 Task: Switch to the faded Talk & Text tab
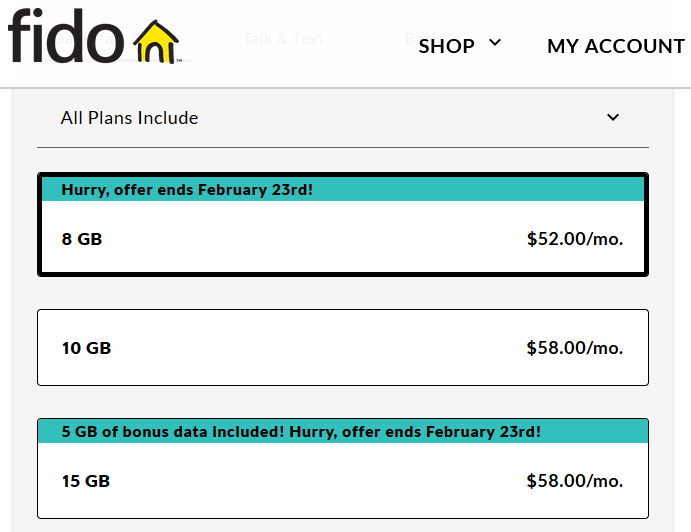283,39
